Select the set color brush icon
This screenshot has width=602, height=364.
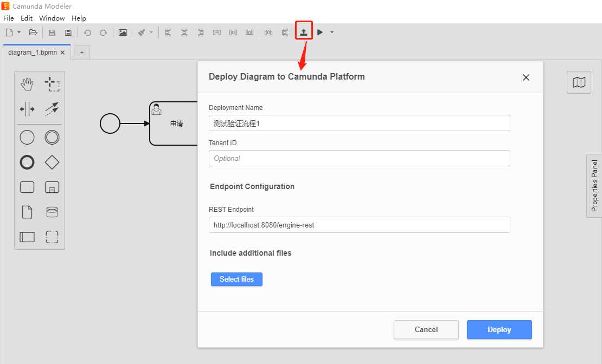[x=142, y=32]
